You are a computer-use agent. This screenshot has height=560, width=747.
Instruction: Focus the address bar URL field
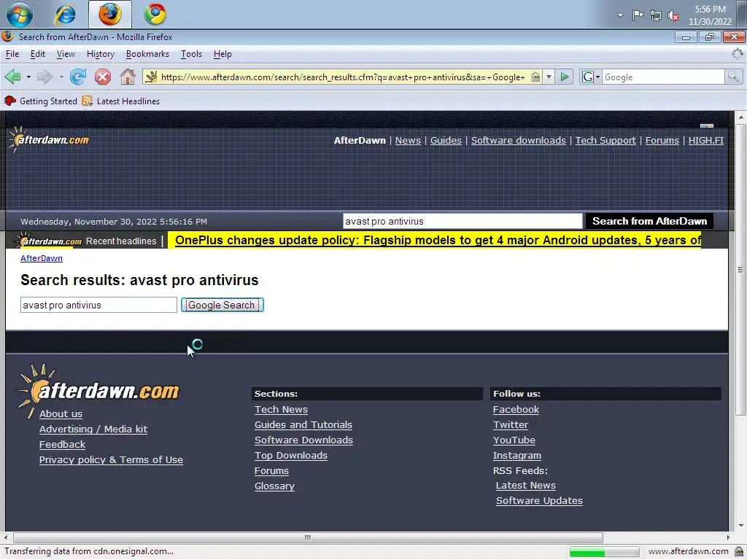pos(343,77)
